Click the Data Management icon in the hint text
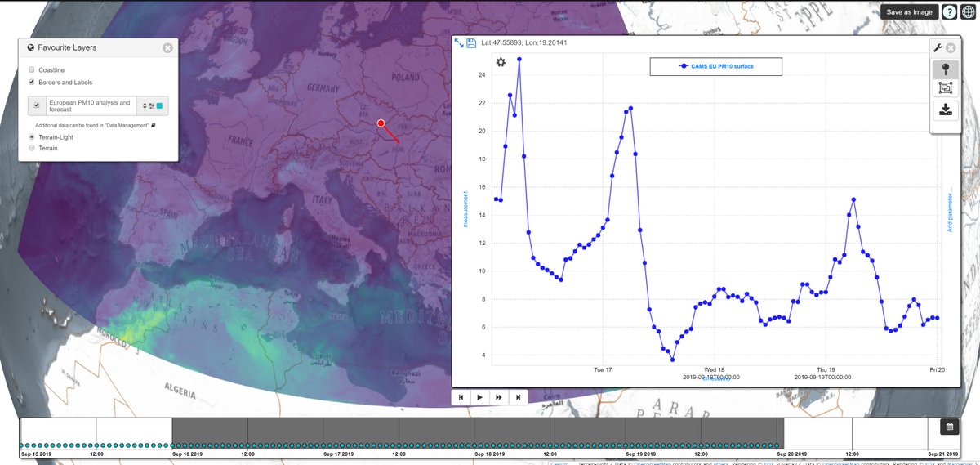Image resolution: width=980 pixels, height=465 pixels. (154, 125)
